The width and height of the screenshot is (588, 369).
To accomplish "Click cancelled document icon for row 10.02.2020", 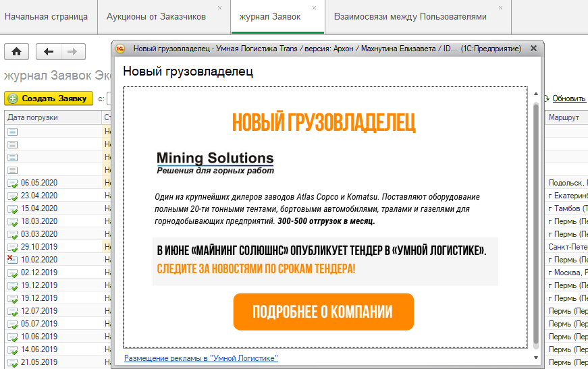I will pyautogui.click(x=12, y=259).
